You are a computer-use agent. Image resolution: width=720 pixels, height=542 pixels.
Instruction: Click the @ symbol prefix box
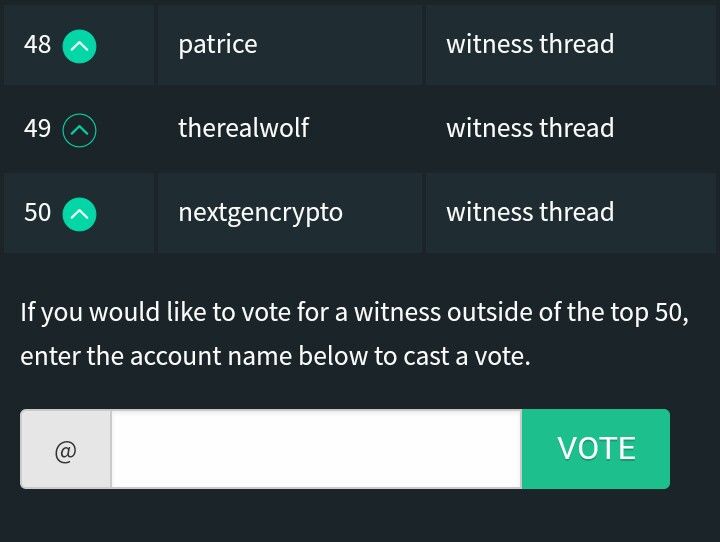click(x=66, y=450)
